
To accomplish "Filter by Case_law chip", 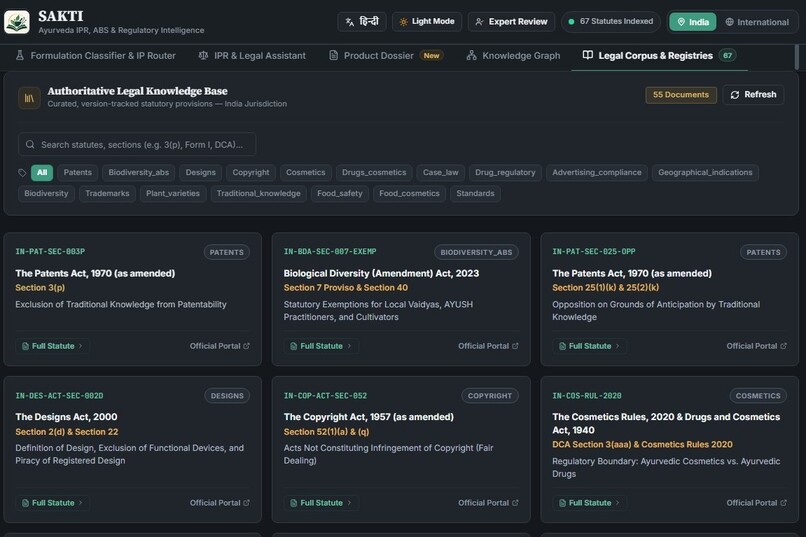I will coord(441,173).
